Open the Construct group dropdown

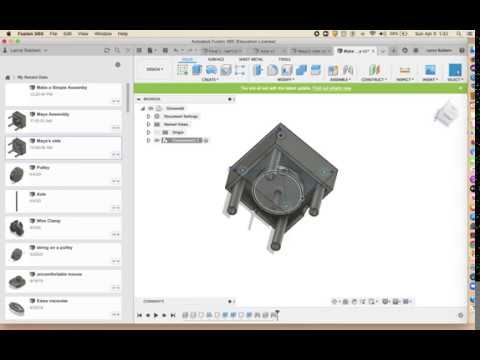374,80
